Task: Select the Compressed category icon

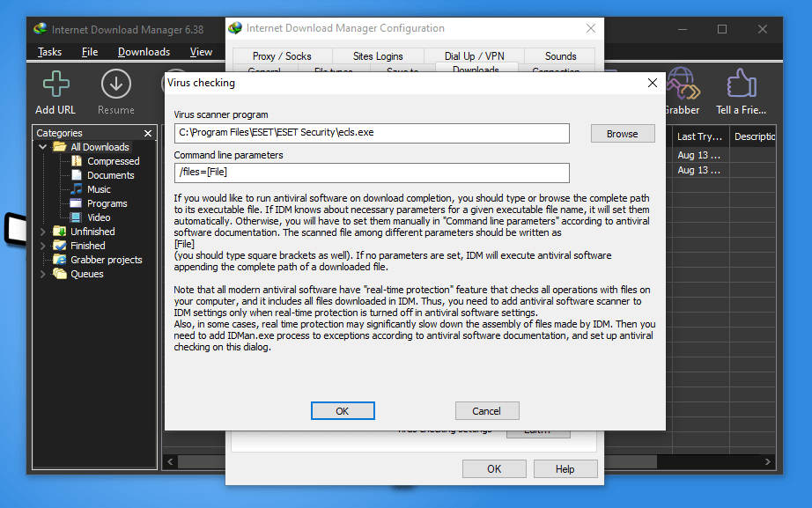Action: point(77,161)
